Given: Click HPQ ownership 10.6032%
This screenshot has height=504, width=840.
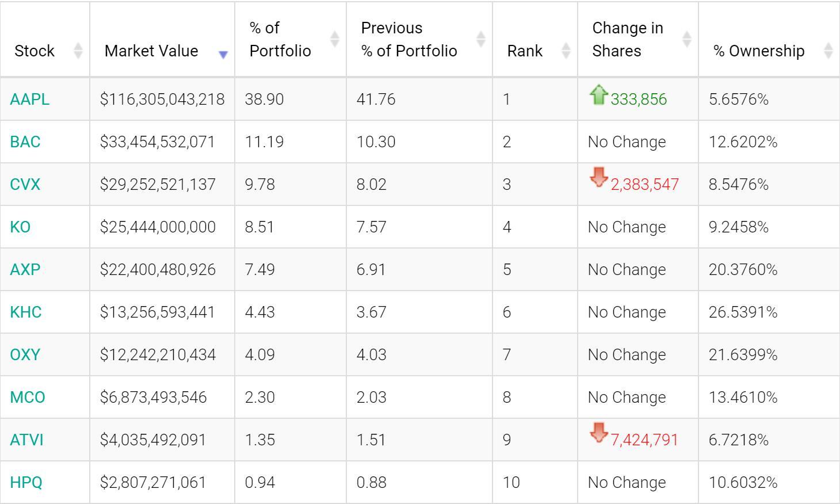Looking at the screenshot, I should pos(743,482).
